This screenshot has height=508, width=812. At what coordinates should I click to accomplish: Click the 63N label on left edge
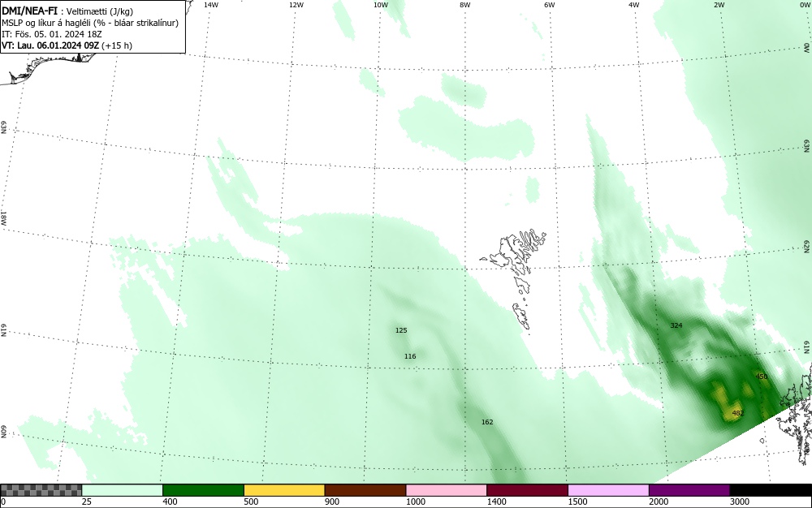pyautogui.click(x=3, y=127)
